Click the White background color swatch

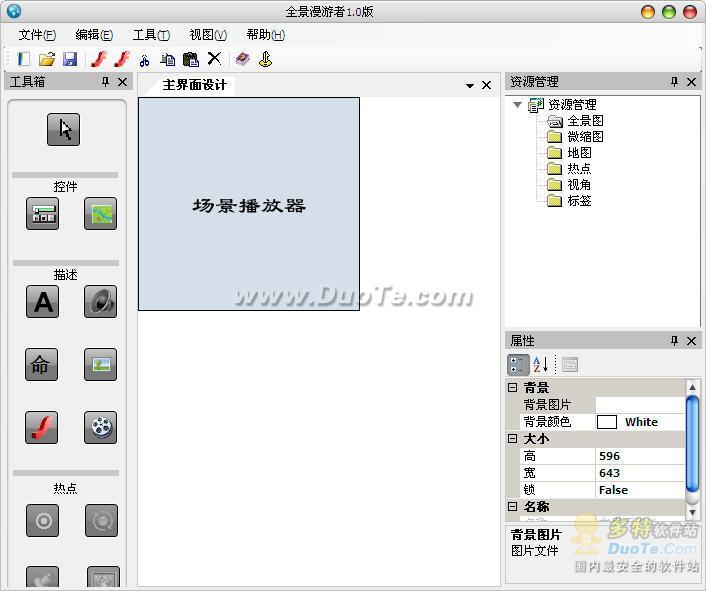tap(606, 422)
